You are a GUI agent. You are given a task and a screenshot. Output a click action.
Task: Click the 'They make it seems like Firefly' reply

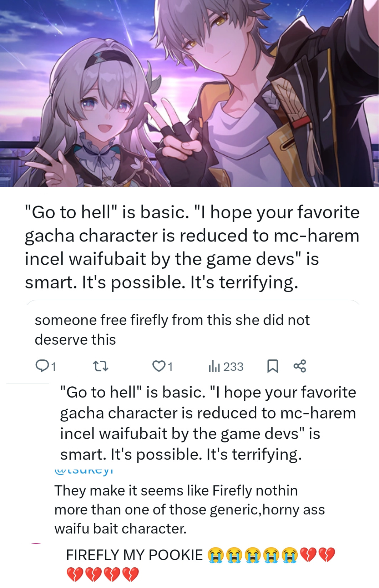click(189, 510)
